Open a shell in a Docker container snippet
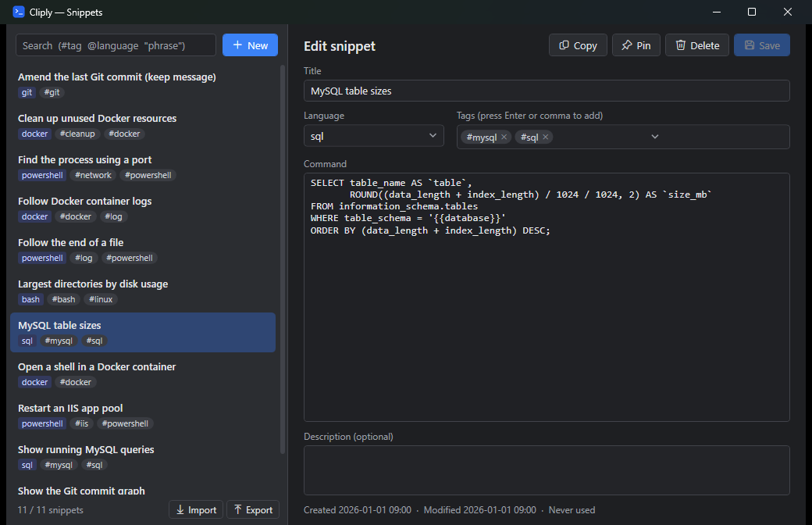 point(143,373)
